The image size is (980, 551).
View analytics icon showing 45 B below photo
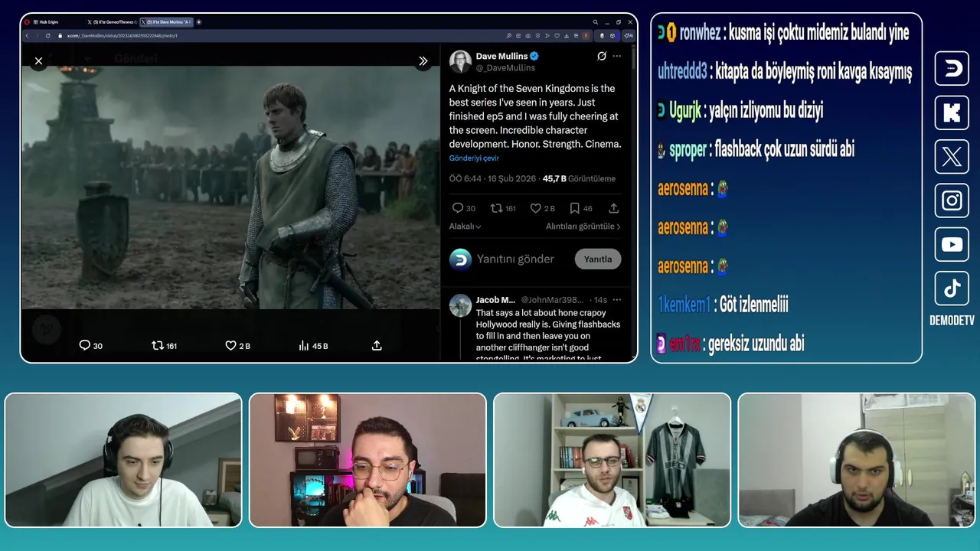[x=303, y=345]
